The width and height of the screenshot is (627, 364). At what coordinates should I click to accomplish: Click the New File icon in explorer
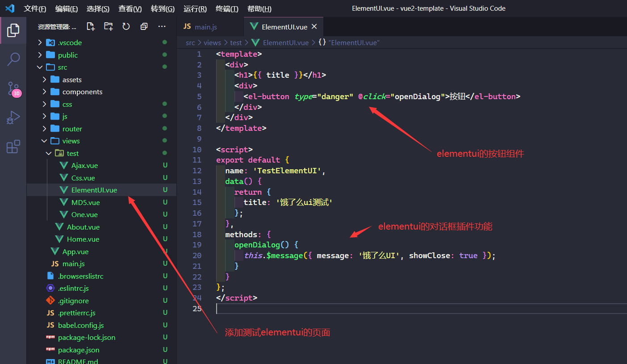[91, 27]
